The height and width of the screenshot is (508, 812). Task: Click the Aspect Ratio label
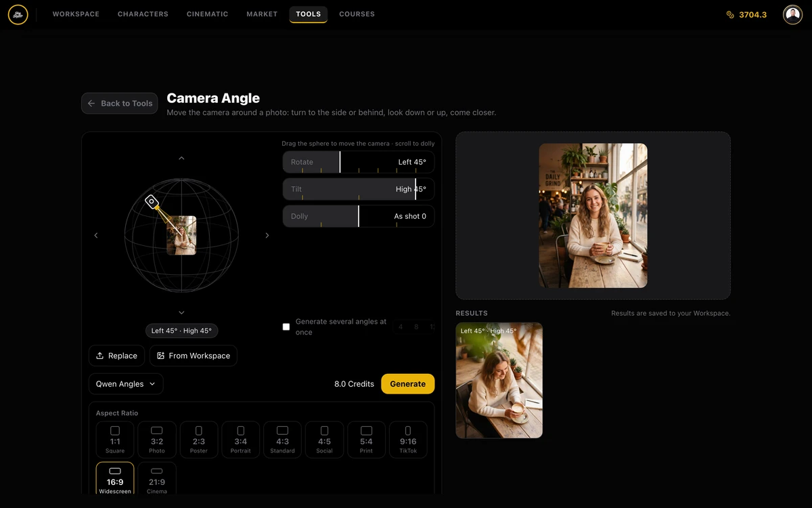[117, 413]
